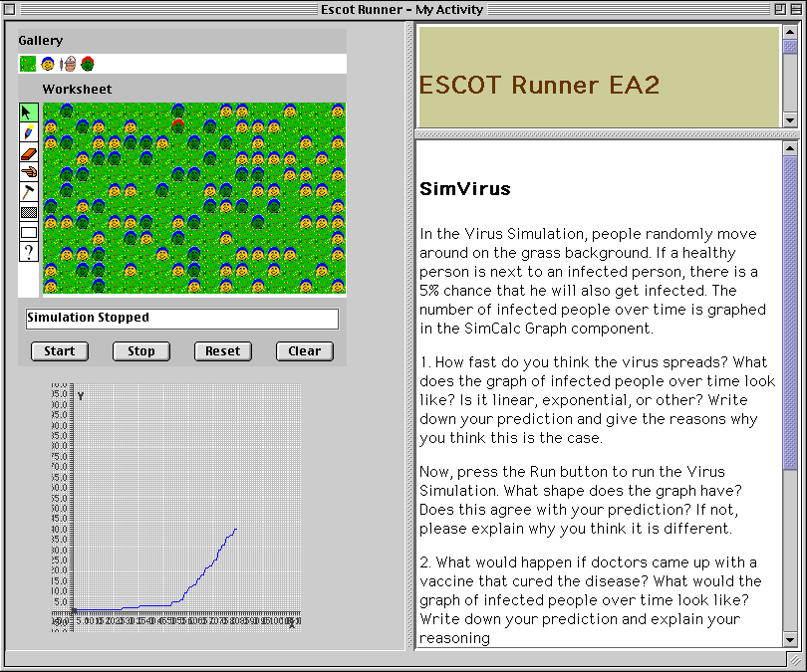This screenshot has height=672, width=807.
Task: Select the arrow pointer tool
Action: tap(28, 112)
